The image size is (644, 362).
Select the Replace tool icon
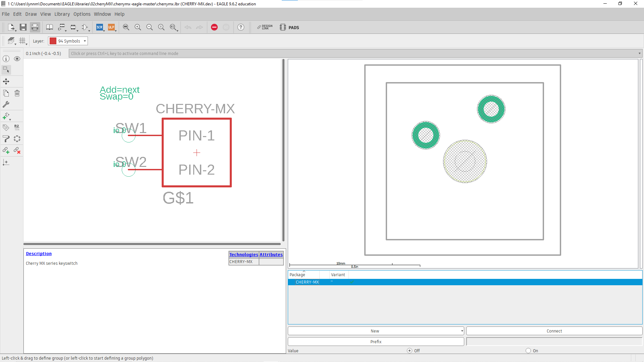tap(17, 139)
